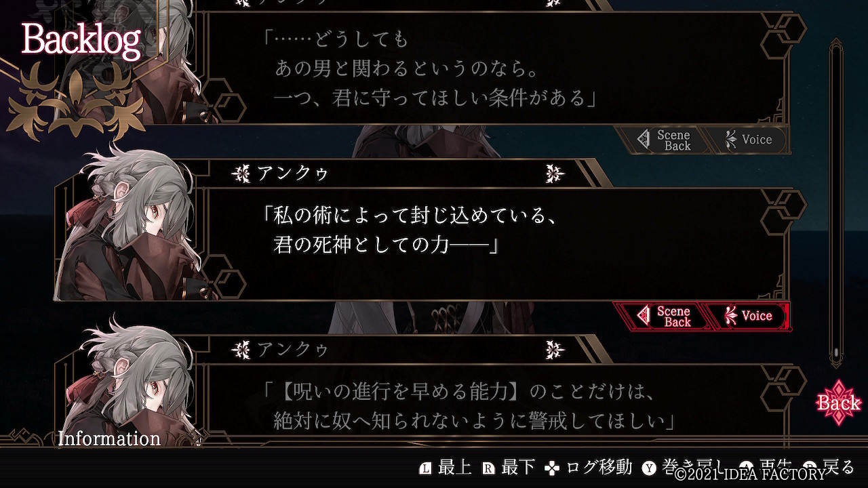Click the vertical backlog scrollbar track

click(836, 203)
